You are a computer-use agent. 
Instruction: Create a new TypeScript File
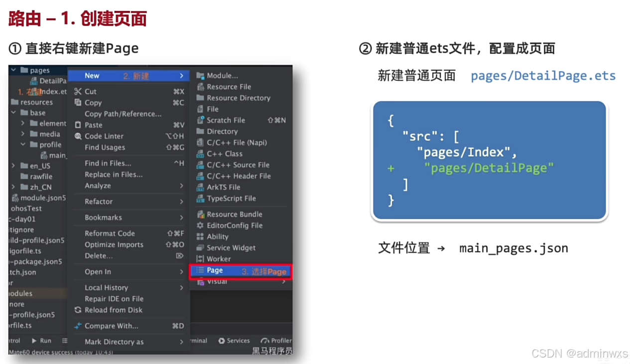224,198
